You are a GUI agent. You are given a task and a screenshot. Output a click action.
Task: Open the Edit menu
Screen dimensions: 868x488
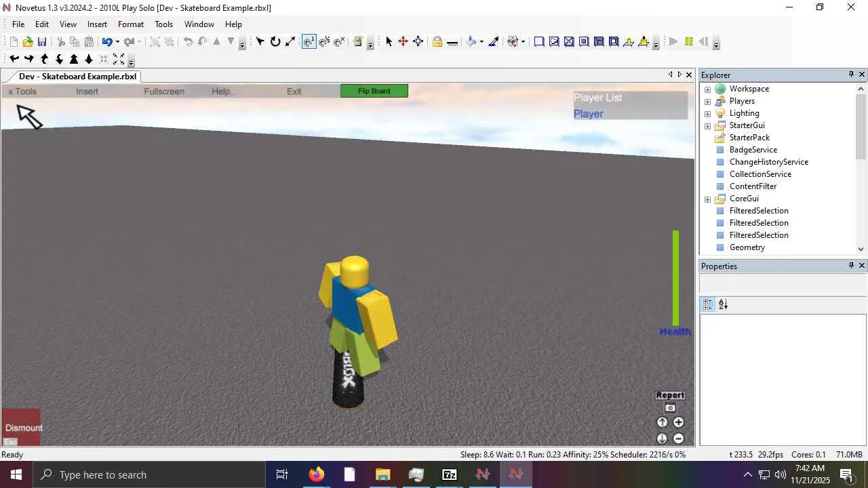pos(42,24)
